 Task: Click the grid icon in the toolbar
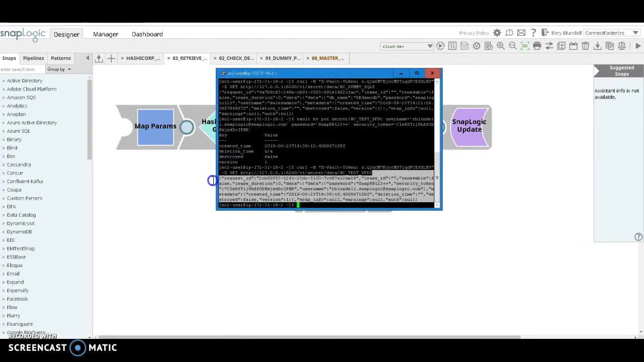pos(561,46)
